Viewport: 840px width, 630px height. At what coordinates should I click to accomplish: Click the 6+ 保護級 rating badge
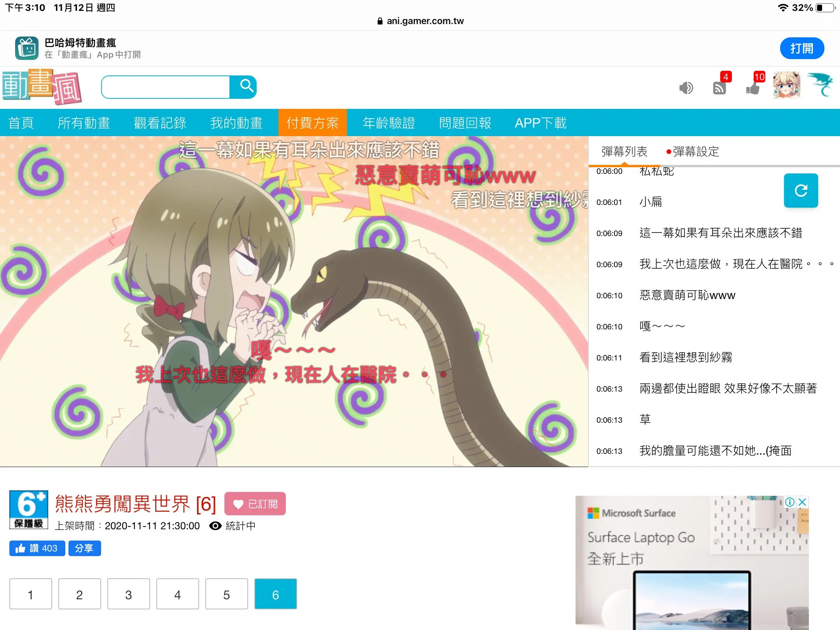coord(29,510)
